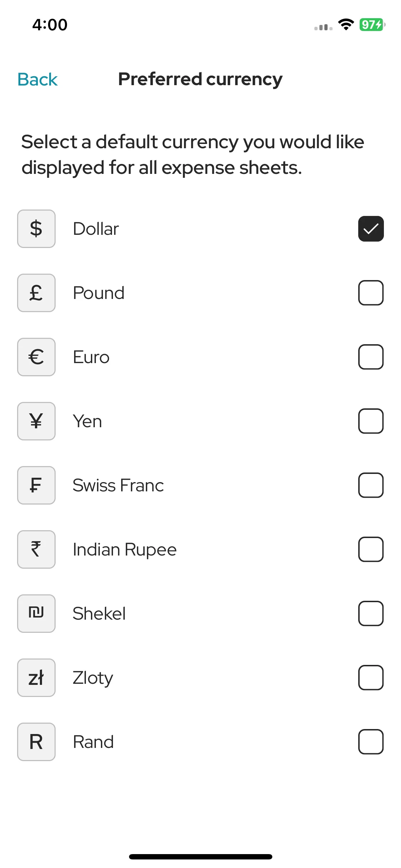This screenshot has height=868, width=401.
Task: Tap the yen symbol icon
Action: 36,421
